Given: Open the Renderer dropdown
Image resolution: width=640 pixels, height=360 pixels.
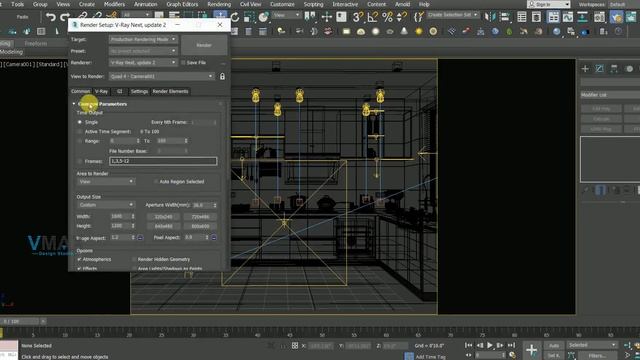Looking at the screenshot, I should (x=143, y=62).
